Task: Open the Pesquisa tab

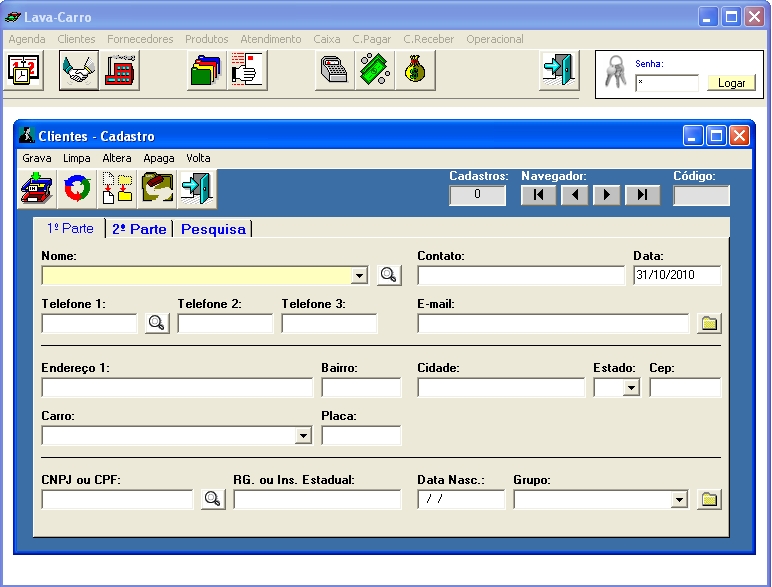Action: coord(213,229)
